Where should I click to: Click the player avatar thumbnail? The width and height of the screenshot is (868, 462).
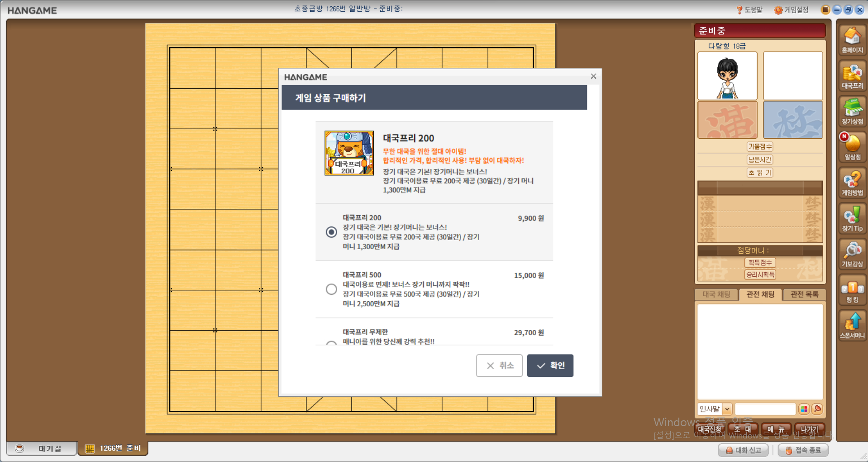727,76
